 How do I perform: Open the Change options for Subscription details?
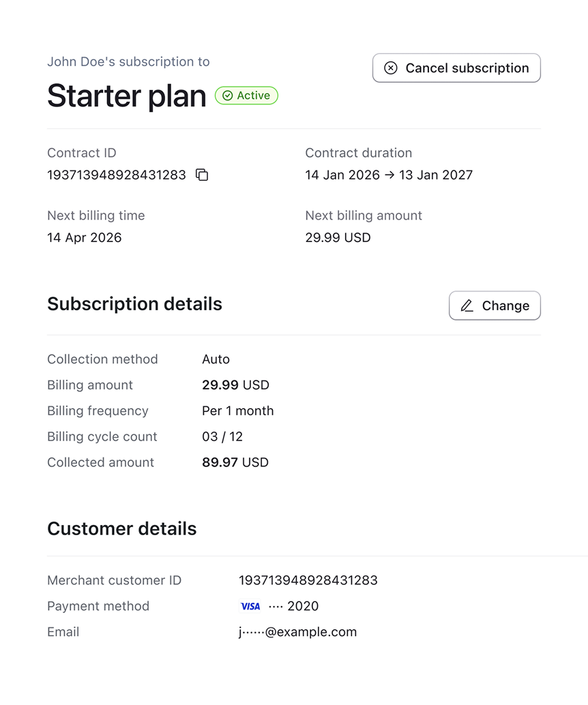pos(495,305)
